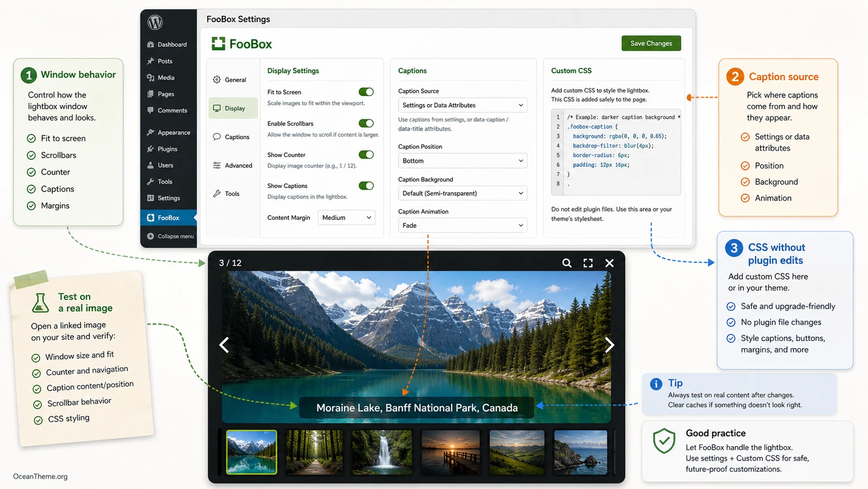Click the Settings icon in WordPress sidebar
Screen dimensions: 868x489
point(151,198)
